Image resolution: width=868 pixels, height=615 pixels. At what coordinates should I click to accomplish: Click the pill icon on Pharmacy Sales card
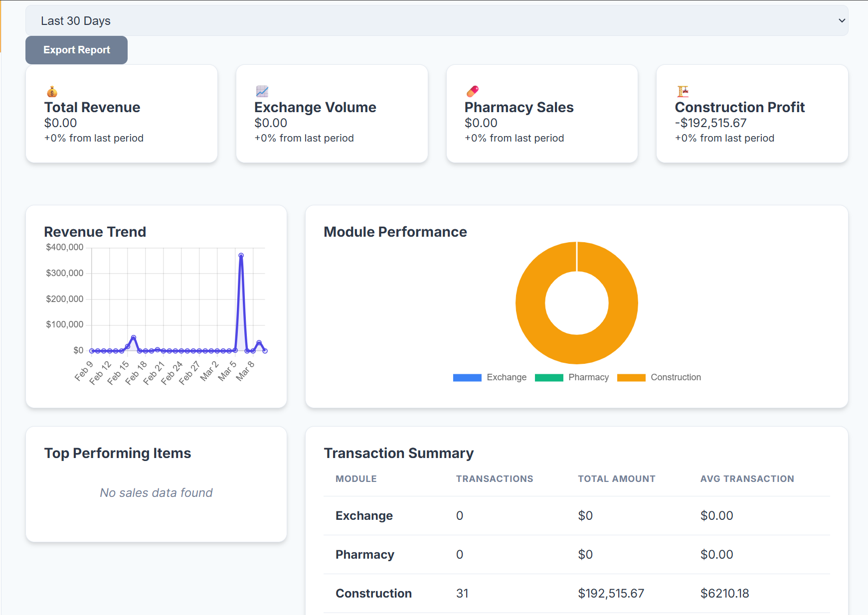click(472, 91)
